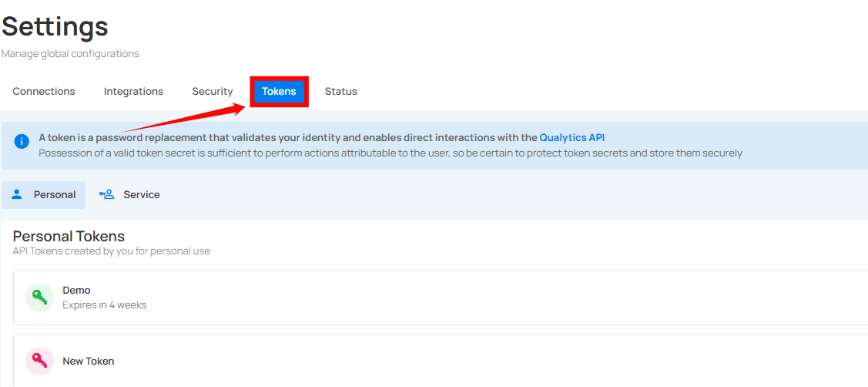Switch to the Integrations tab
This screenshot has height=387, width=868.
tap(133, 91)
